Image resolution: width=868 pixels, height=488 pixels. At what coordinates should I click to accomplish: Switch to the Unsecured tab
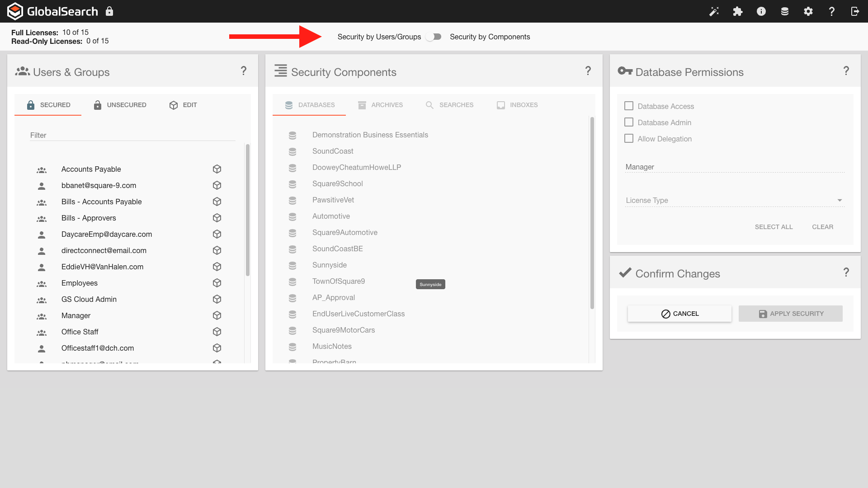(120, 105)
